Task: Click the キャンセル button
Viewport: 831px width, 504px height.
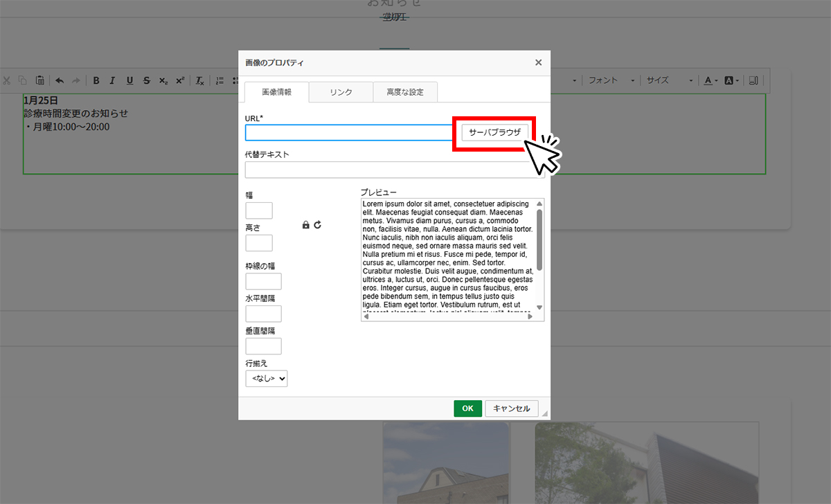Action: (512, 408)
